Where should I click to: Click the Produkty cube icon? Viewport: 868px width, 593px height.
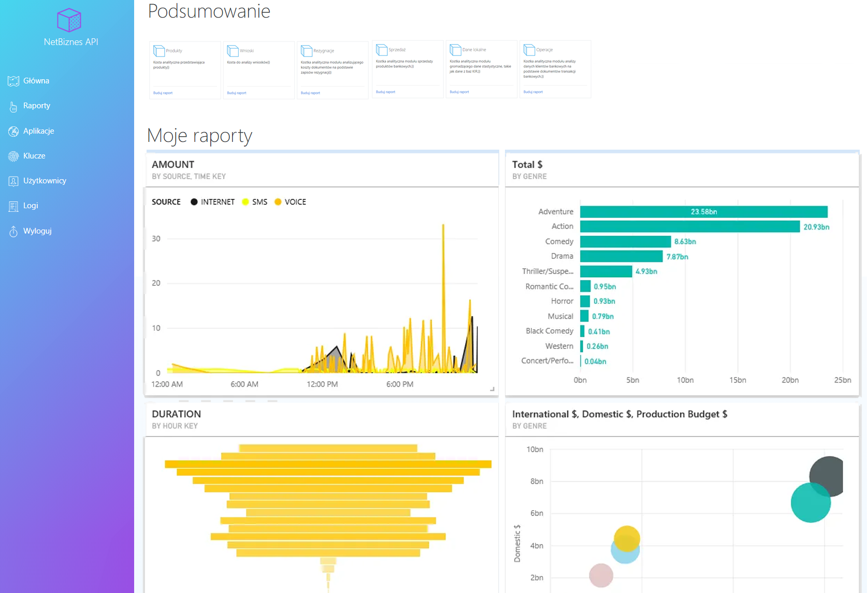click(x=159, y=51)
